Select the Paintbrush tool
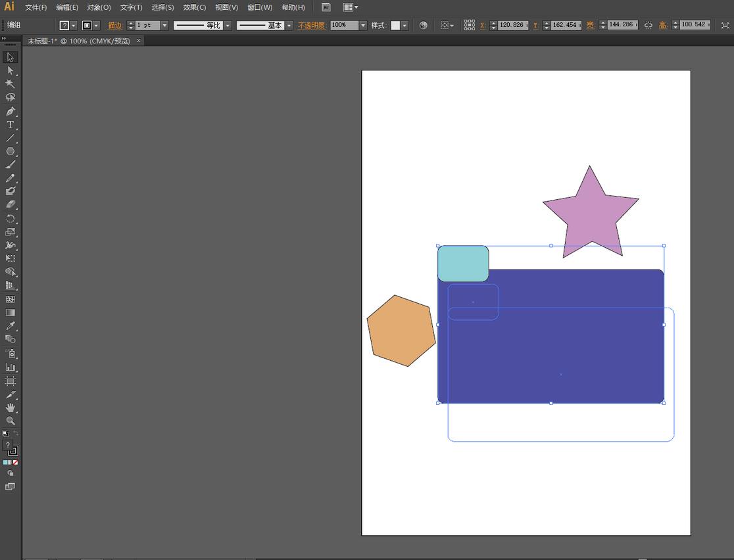734x560 pixels. point(11,165)
